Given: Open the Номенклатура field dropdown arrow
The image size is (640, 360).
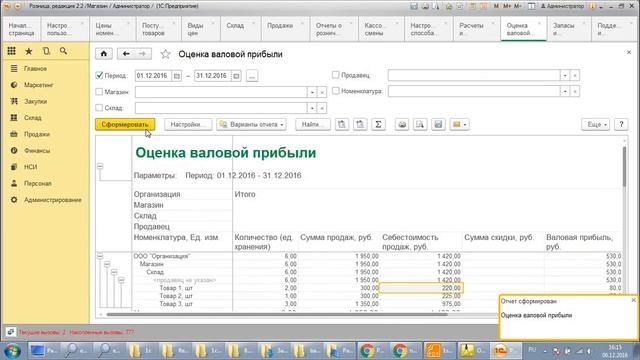Looking at the screenshot, I should [x=565, y=91].
